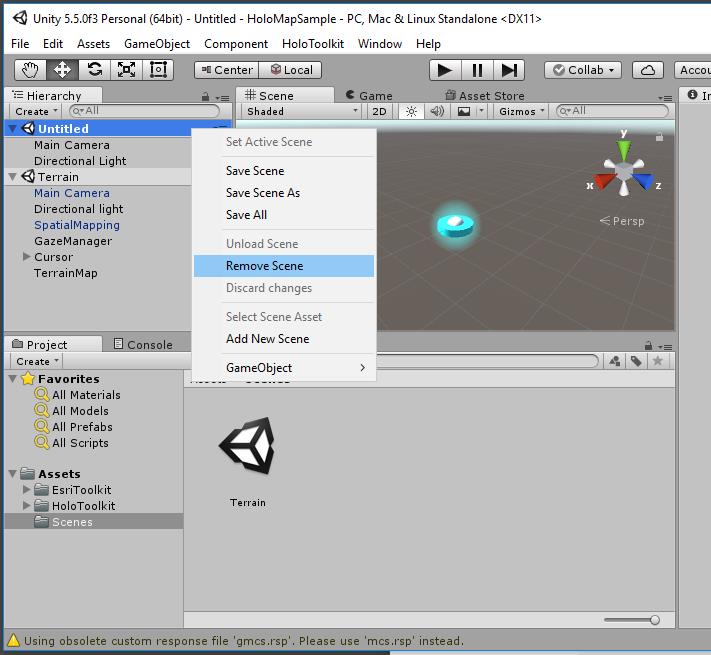Toggle Local handle orientation
The image size is (711, 655).
pyautogui.click(x=291, y=70)
